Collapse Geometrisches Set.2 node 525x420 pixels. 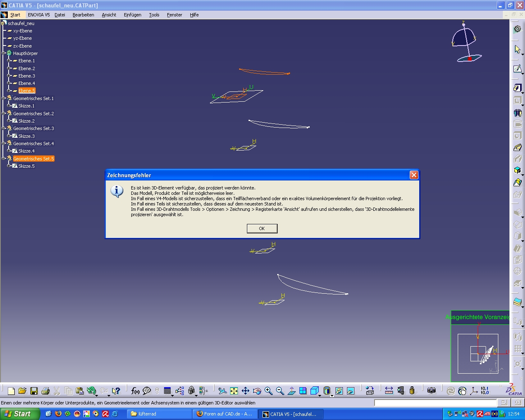click(3, 113)
